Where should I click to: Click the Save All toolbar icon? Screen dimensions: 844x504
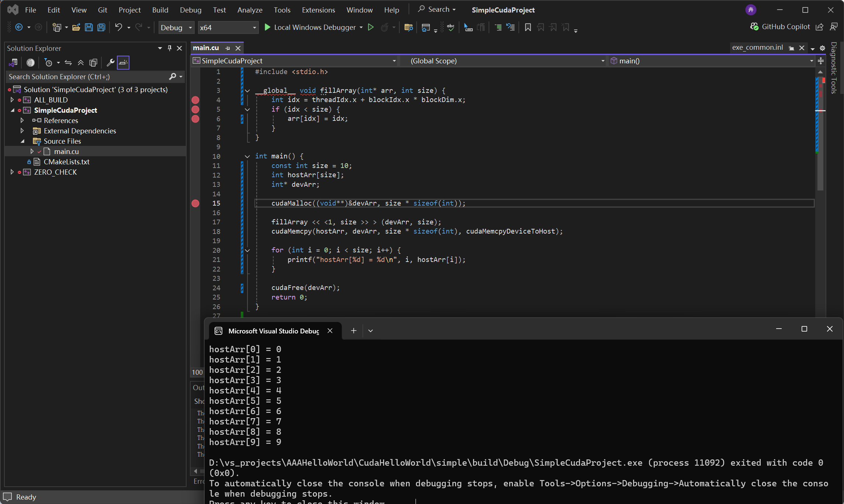coord(101,27)
